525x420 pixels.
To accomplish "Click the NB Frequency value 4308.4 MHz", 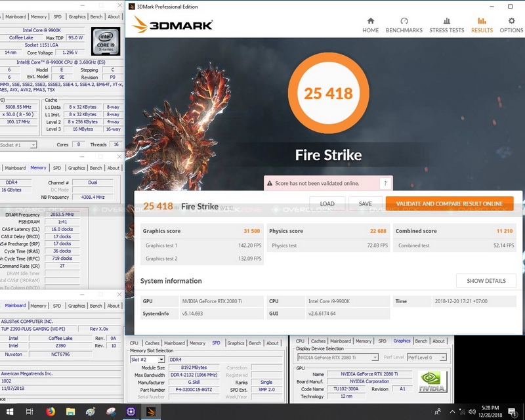I will [x=93, y=198].
